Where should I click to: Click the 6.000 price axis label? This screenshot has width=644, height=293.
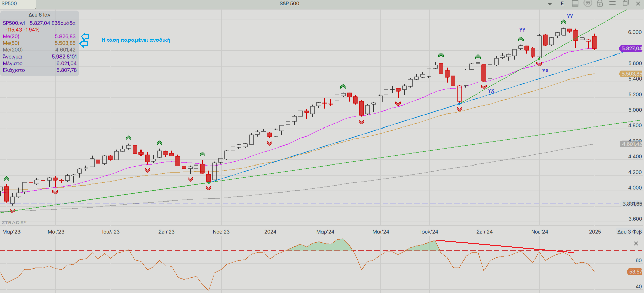click(x=635, y=32)
